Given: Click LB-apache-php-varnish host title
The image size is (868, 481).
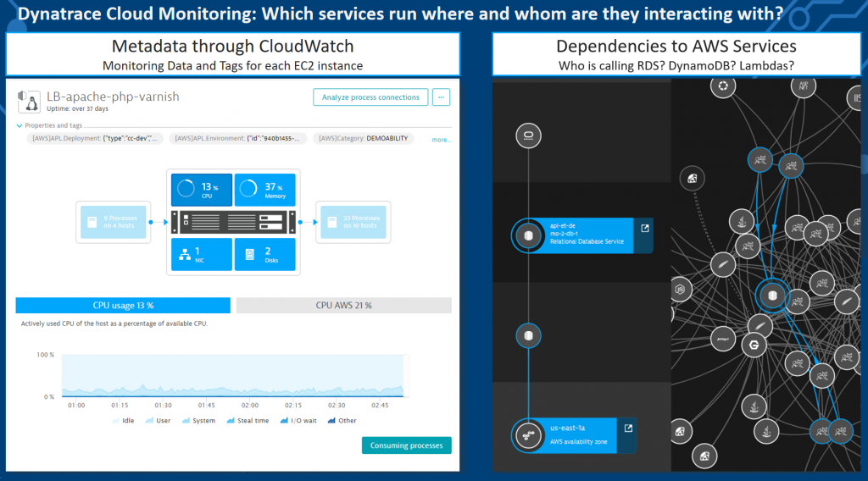Looking at the screenshot, I should click(113, 97).
